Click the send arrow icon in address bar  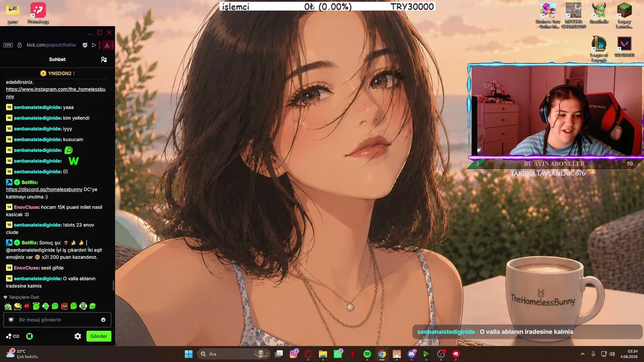pos(94,45)
